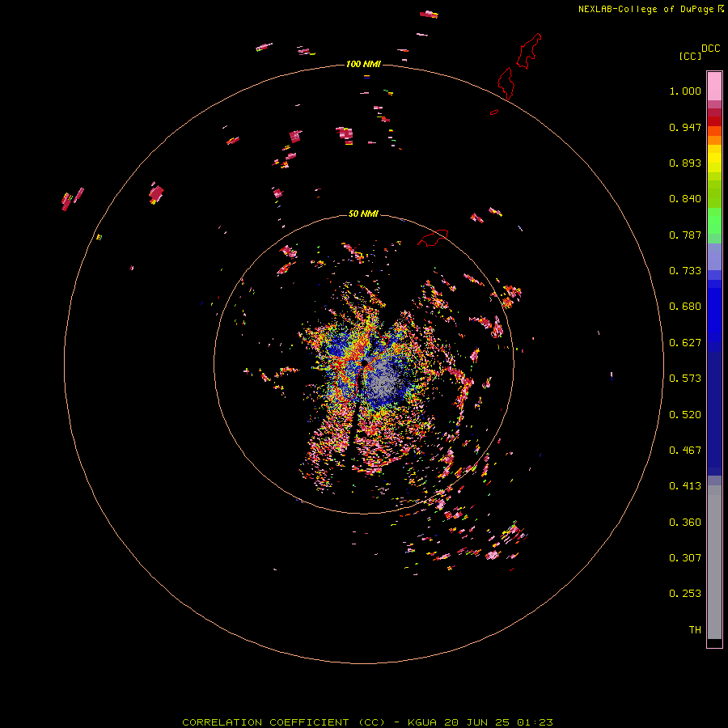Select the 0.840 scale value
This screenshot has height=728, width=728.
(x=685, y=199)
